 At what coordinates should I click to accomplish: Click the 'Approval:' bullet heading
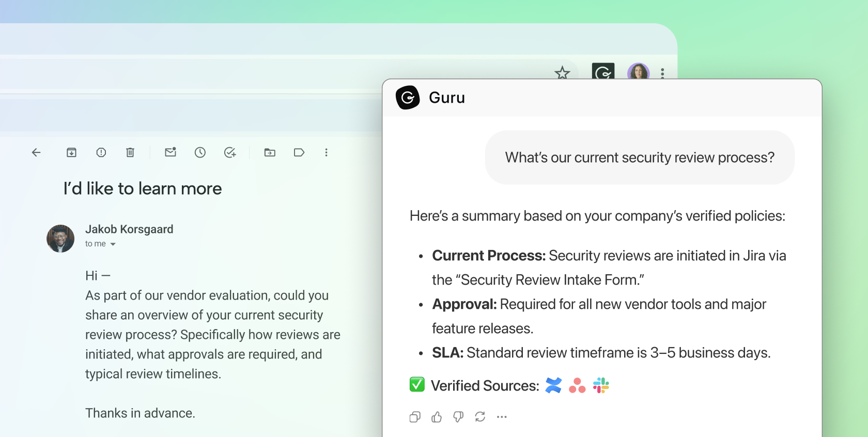click(464, 304)
